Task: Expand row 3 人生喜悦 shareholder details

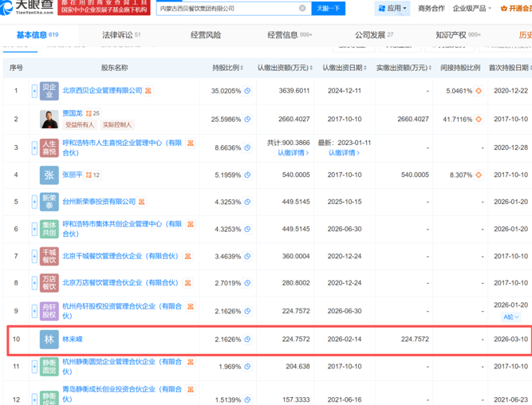Action: tap(34, 147)
